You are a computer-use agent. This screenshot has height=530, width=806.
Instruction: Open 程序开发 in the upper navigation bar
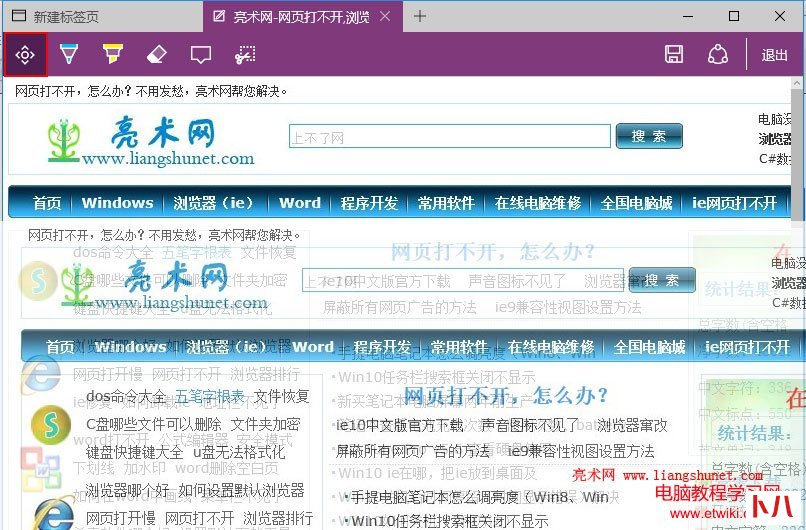(x=369, y=203)
